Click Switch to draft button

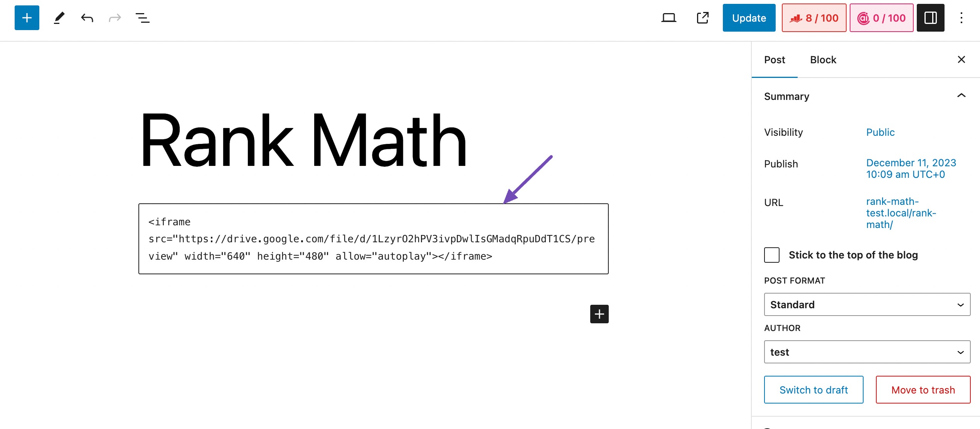pyautogui.click(x=814, y=390)
